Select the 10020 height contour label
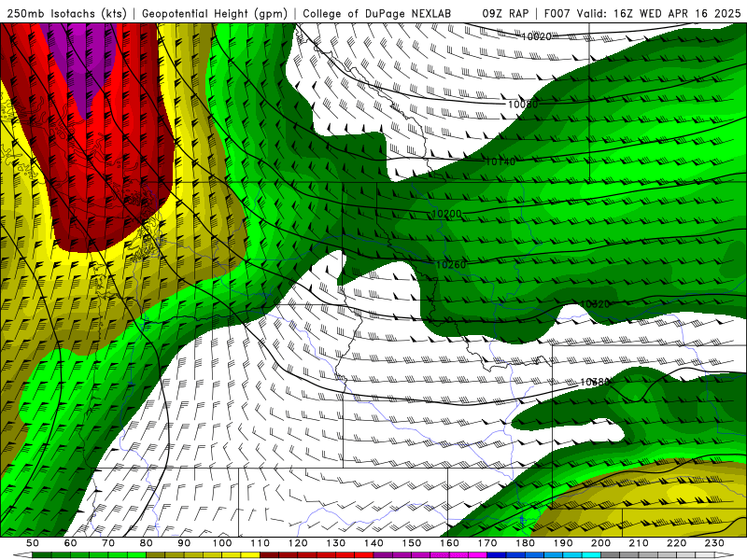This screenshot has width=747, height=560. (536, 36)
